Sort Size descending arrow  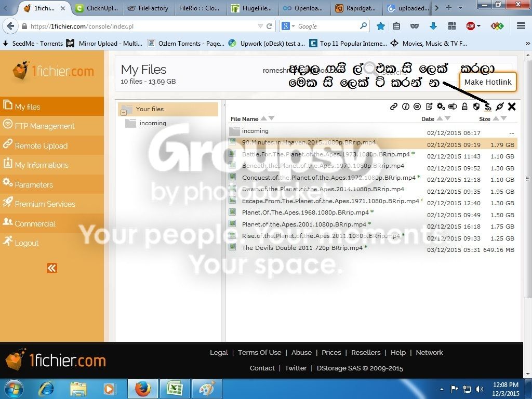(x=503, y=118)
